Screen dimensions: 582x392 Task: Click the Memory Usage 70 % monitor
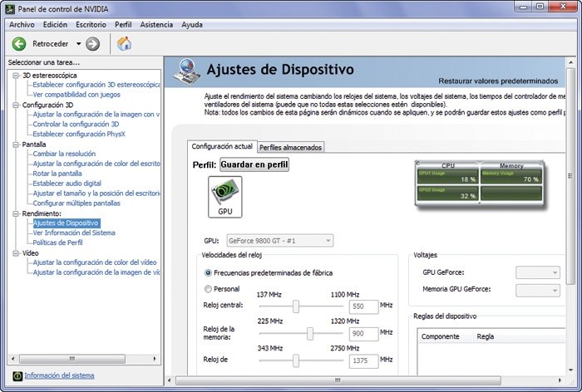pos(510,177)
